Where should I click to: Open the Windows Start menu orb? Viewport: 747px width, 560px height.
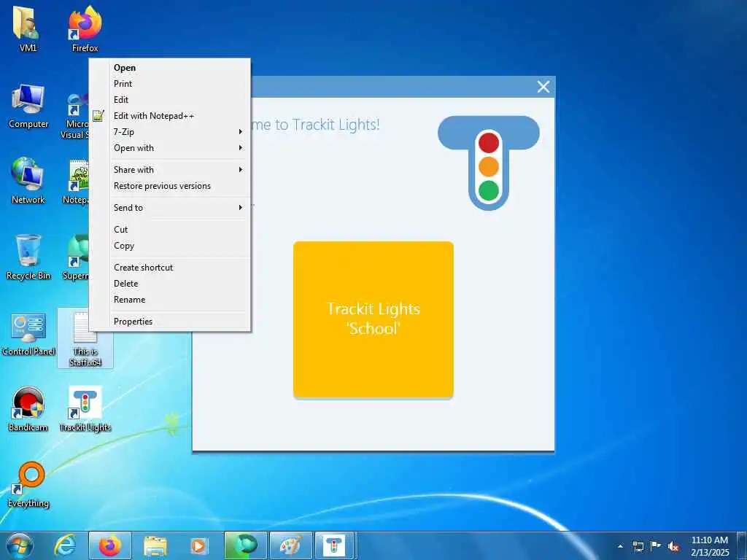[x=20, y=545]
